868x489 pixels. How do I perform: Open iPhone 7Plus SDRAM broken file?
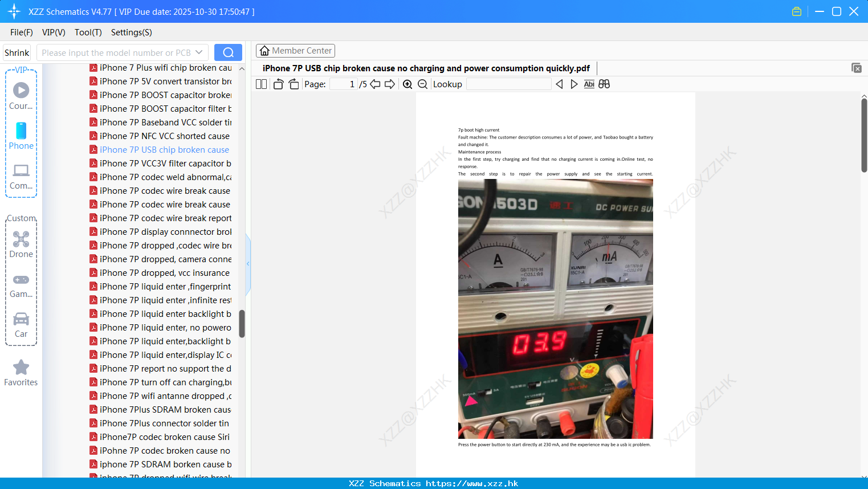point(161,410)
